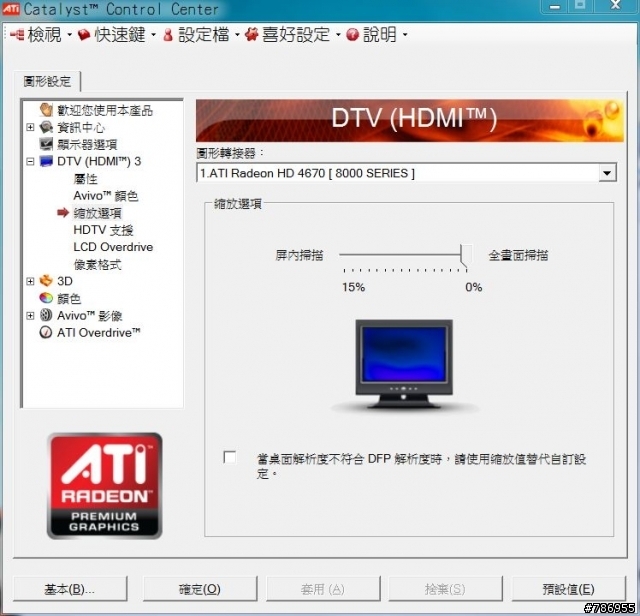Image resolution: width=640 pixels, height=616 pixels.
Task: Select 顏色 tree item label
Action: [x=69, y=298]
